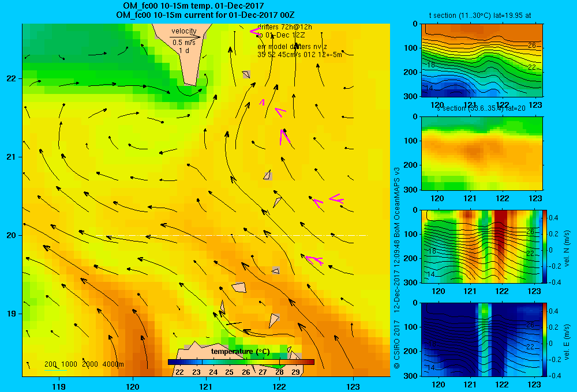Click the 'temperature (°C)' colorbar label
The height and width of the screenshot is (392, 577).
(240, 352)
